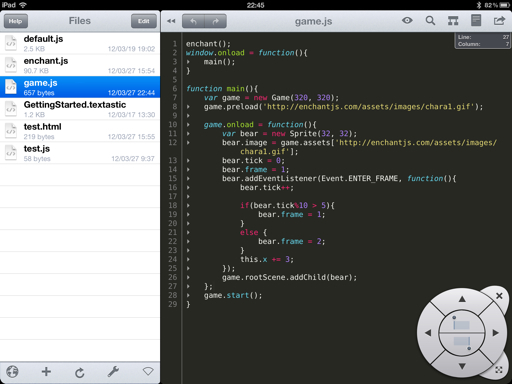Select game.js in the file list

point(80,87)
